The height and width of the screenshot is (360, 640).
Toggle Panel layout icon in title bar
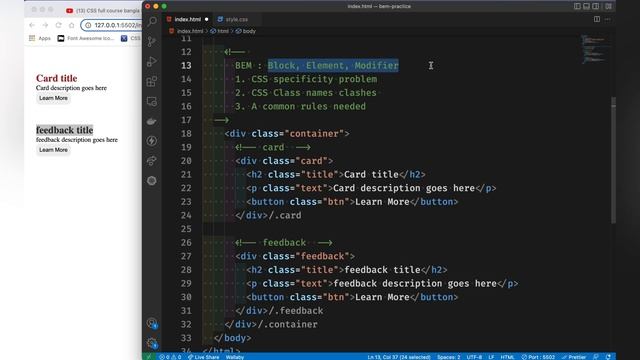[587, 6]
